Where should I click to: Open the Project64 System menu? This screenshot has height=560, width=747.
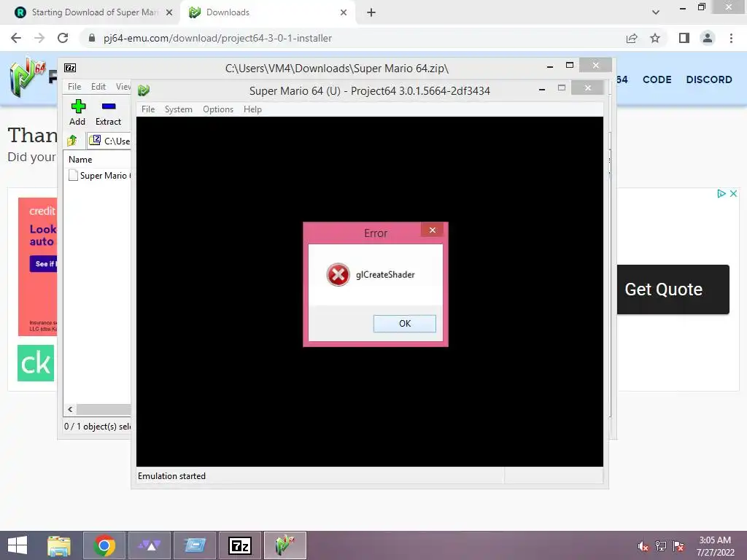pos(179,109)
